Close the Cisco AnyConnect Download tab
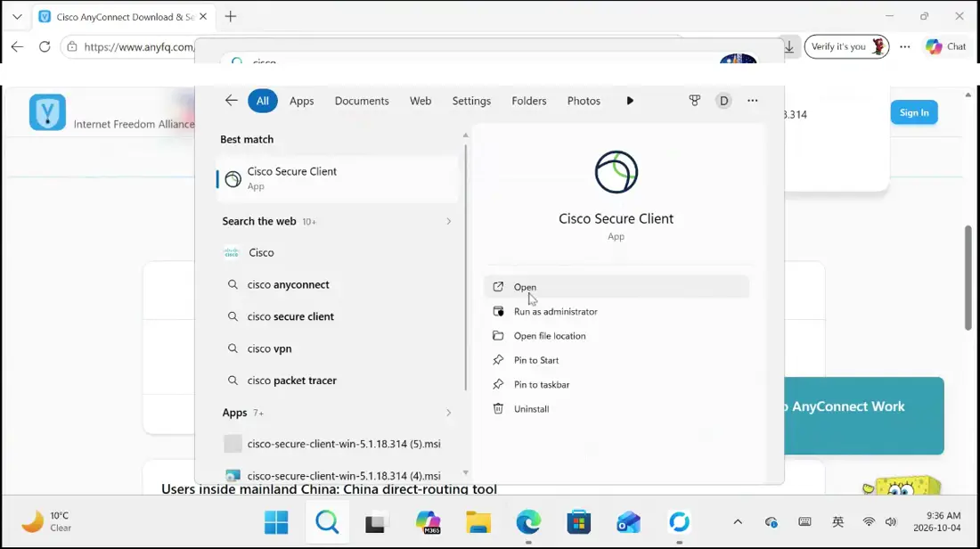The image size is (980, 549). coord(203,17)
